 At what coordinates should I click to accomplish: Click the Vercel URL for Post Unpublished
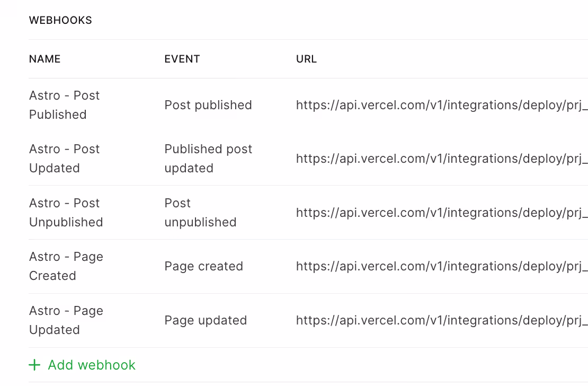[442, 213]
